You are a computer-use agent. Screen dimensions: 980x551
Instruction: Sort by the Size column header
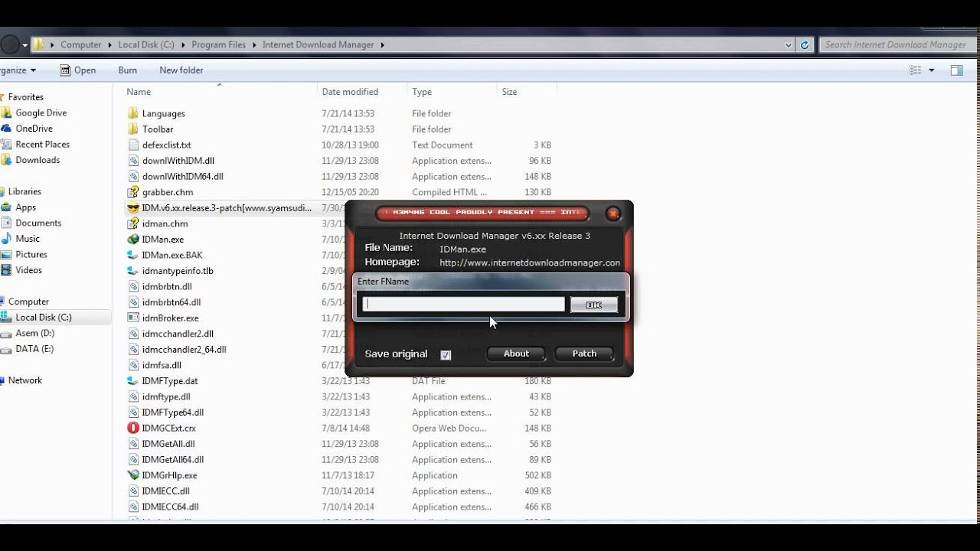pyautogui.click(x=509, y=92)
